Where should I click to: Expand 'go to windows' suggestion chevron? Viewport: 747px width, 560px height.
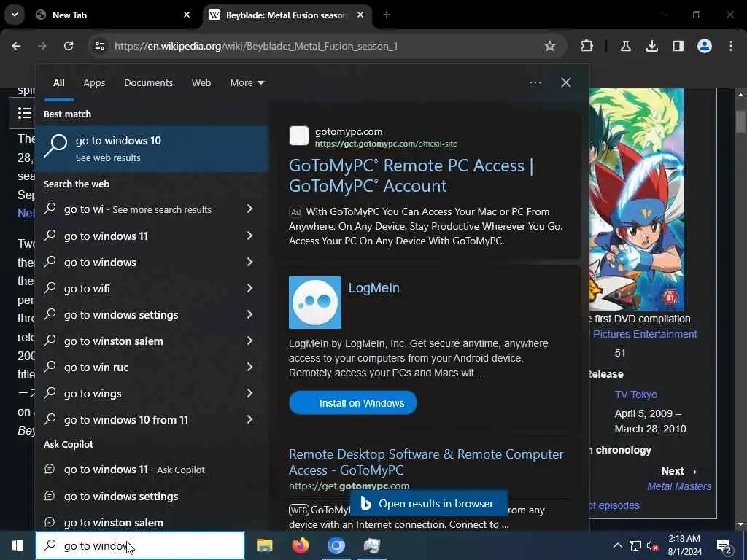(x=249, y=262)
